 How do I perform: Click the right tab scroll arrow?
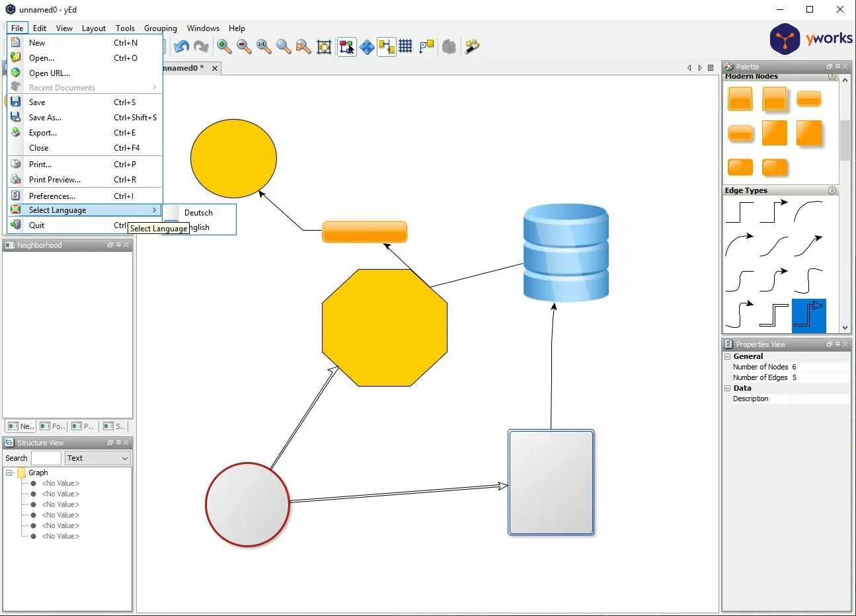700,67
